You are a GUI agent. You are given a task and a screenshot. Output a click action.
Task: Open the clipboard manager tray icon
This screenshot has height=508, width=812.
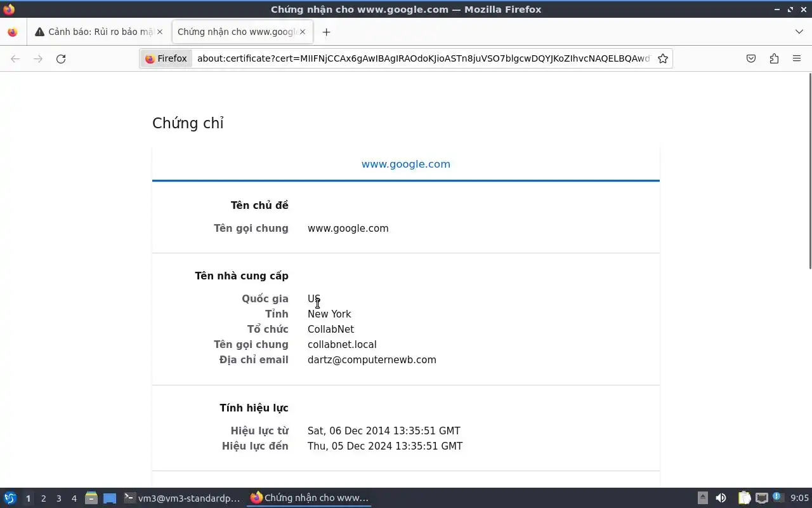(744, 498)
